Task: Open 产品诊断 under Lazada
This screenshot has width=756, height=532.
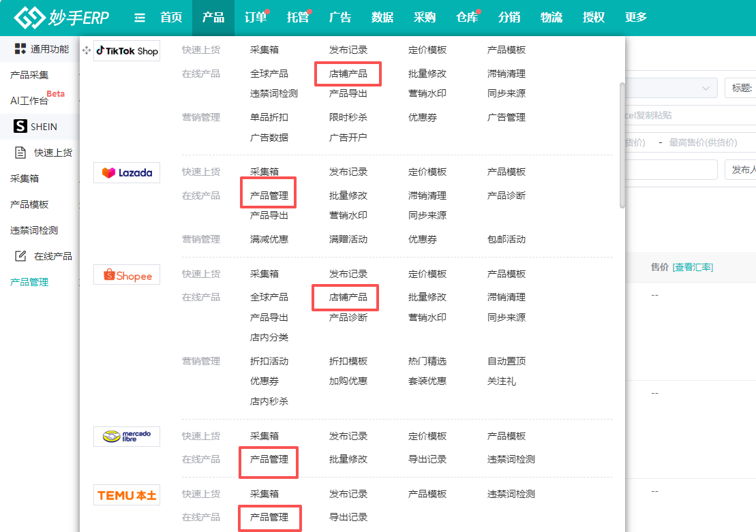Action: [x=506, y=195]
